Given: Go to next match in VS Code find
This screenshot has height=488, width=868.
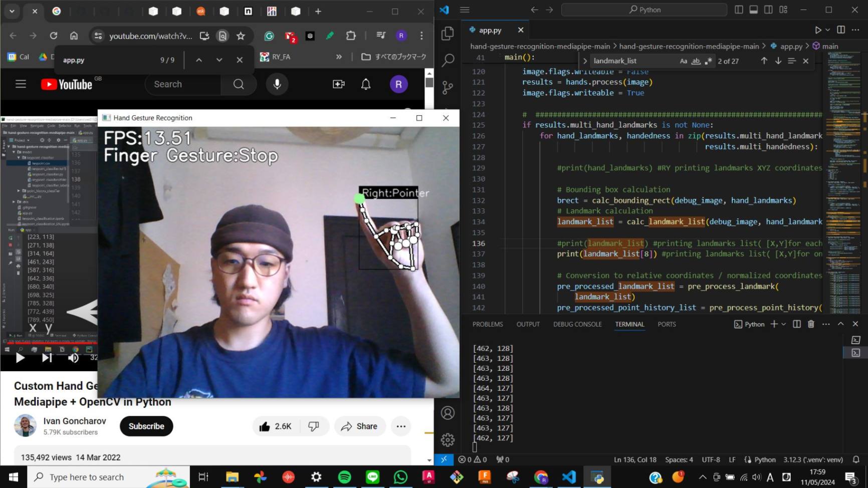Looking at the screenshot, I should (778, 61).
